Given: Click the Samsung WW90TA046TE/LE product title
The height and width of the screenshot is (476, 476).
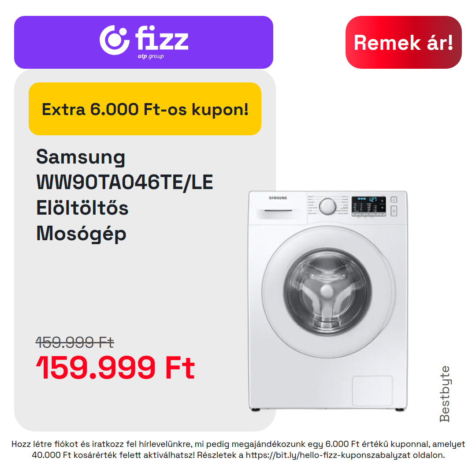Looking at the screenshot, I should 124,169.
